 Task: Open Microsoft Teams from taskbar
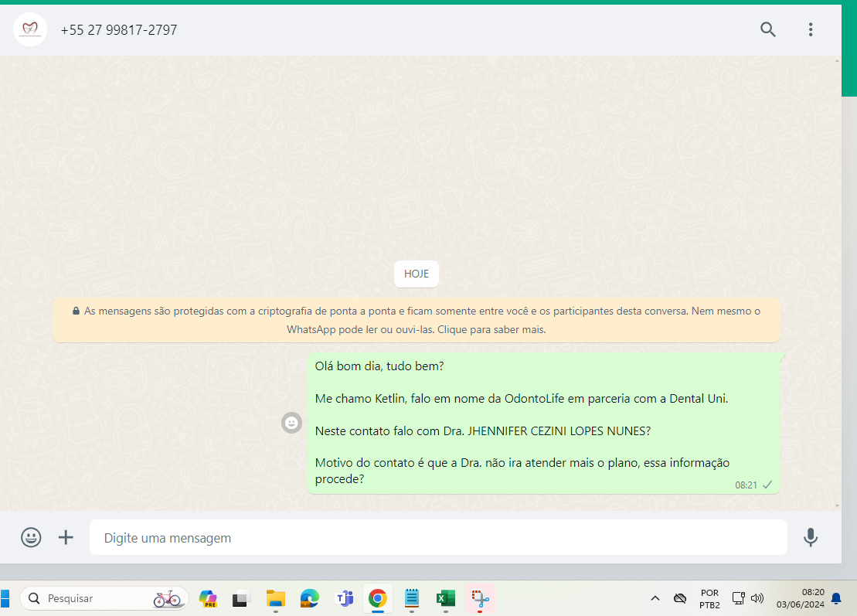[344, 598]
